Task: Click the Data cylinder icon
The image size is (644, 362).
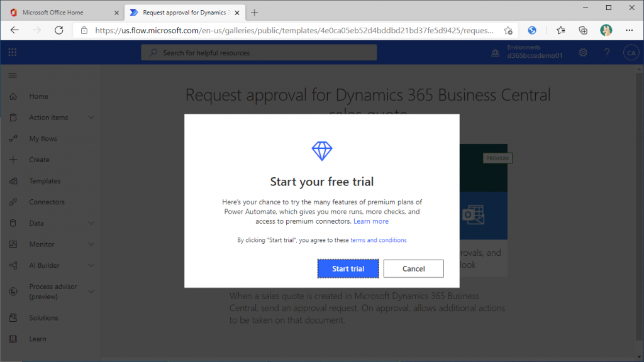Action: click(x=13, y=223)
